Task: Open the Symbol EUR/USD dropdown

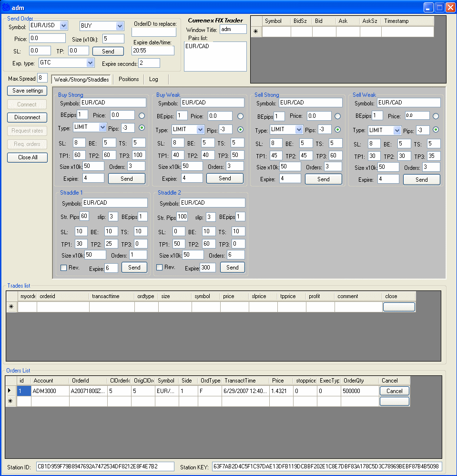Action: tap(64, 26)
